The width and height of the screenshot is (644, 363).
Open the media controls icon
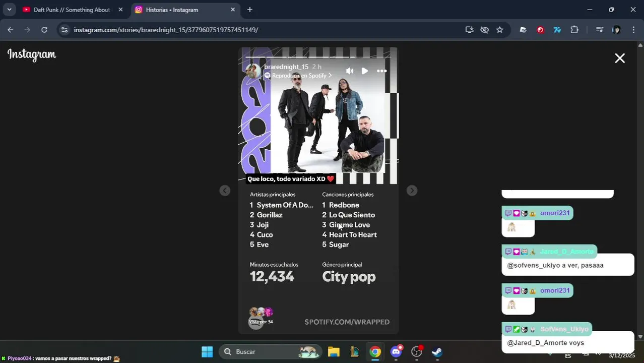click(x=600, y=30)
